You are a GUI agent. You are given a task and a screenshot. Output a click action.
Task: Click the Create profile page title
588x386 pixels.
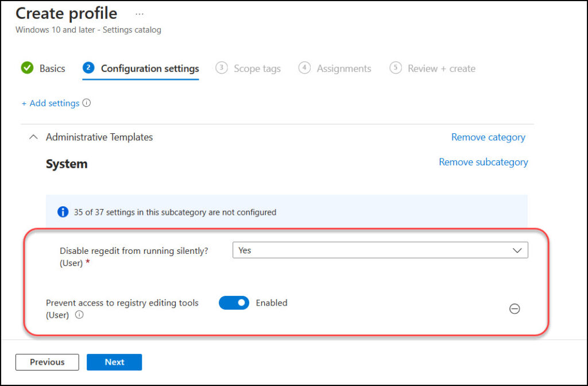pos(67,14)
